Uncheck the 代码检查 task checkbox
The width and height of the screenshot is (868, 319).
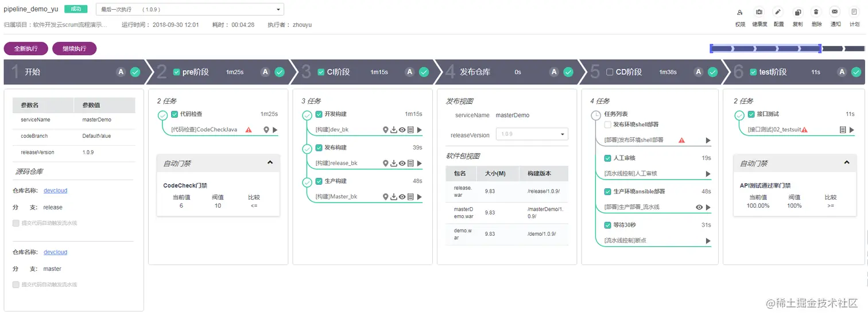point(175,114)
